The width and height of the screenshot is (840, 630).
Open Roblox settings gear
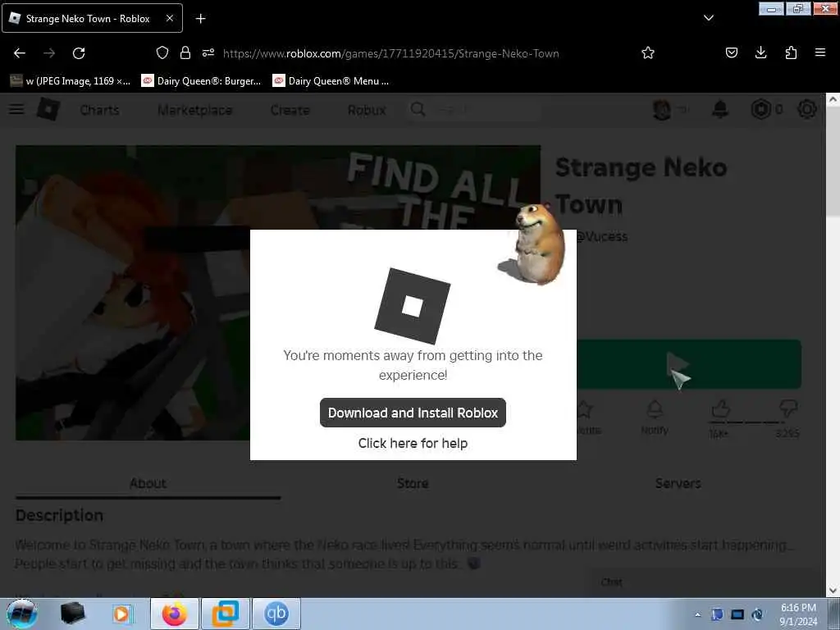point(807,109)
